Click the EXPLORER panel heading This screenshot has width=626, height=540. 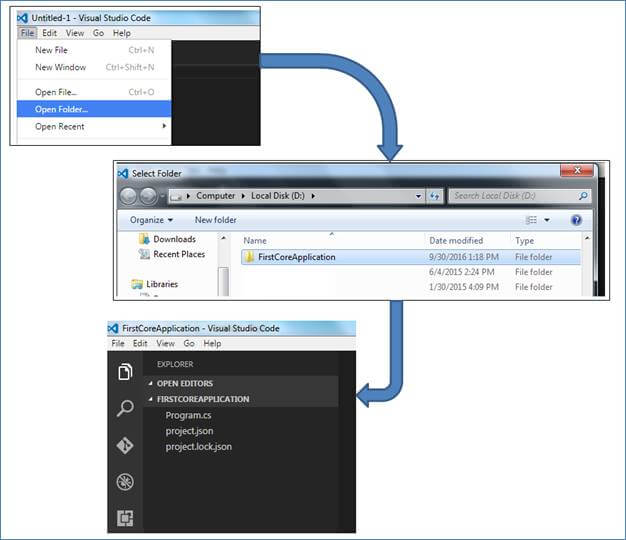175,364
